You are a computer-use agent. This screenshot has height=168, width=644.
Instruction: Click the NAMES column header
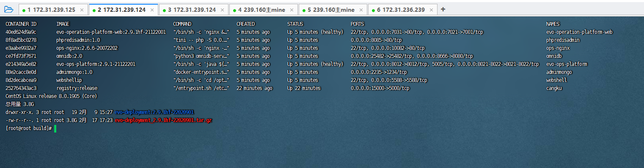pos(553,24)
